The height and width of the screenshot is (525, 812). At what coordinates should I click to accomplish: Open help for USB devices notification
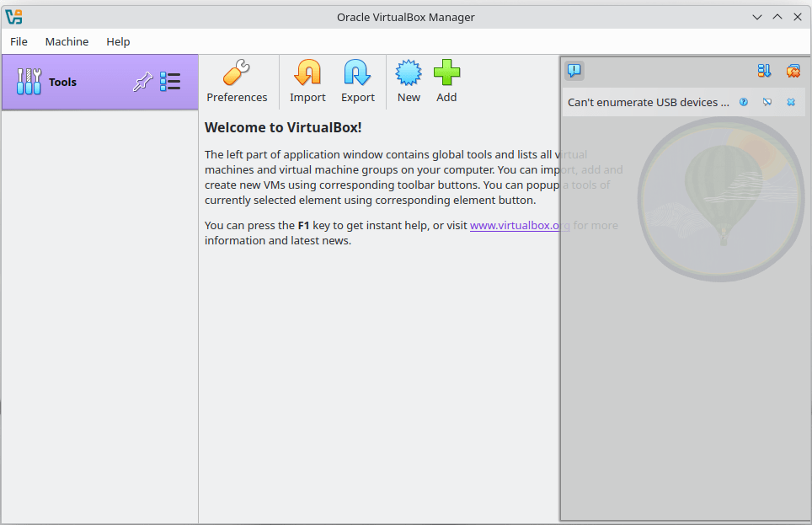[744, 102]
